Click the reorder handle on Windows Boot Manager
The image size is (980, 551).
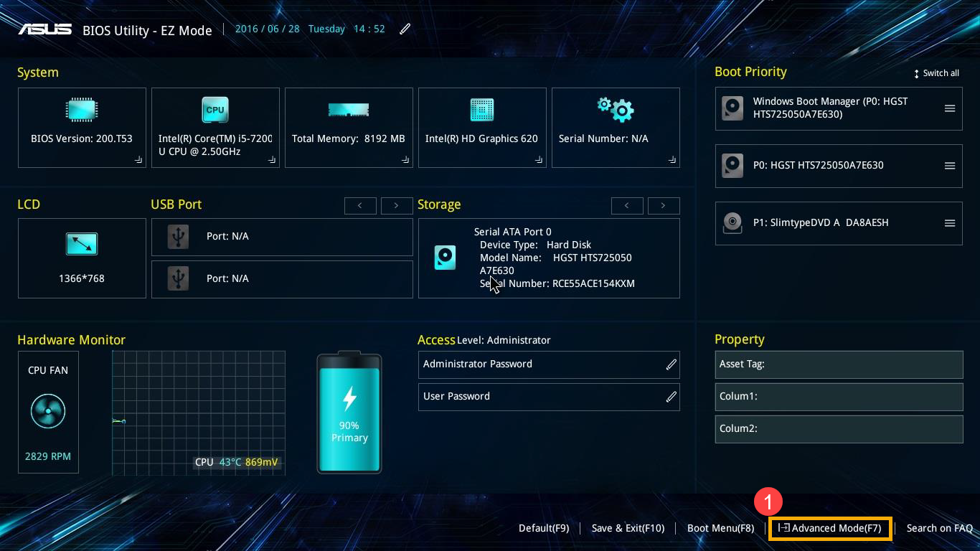(x=950, y=108)
